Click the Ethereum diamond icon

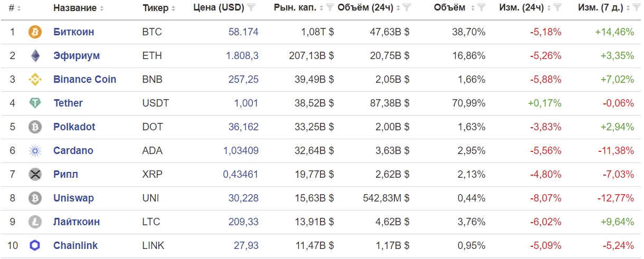pyautogui.click(x=35, y=56)
